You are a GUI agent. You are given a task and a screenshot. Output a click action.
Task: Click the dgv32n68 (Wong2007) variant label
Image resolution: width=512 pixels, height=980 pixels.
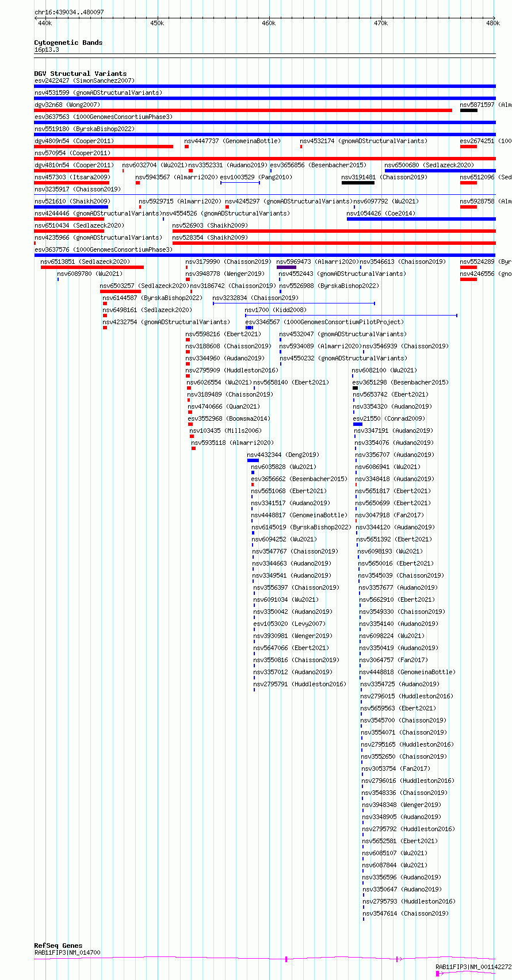(67, 105)
